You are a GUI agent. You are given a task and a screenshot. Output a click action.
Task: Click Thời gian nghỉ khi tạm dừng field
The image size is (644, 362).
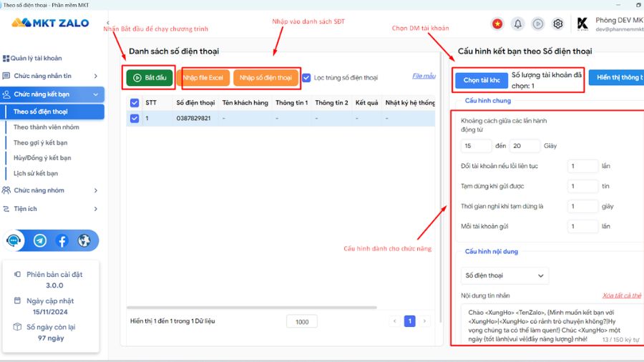582,207
